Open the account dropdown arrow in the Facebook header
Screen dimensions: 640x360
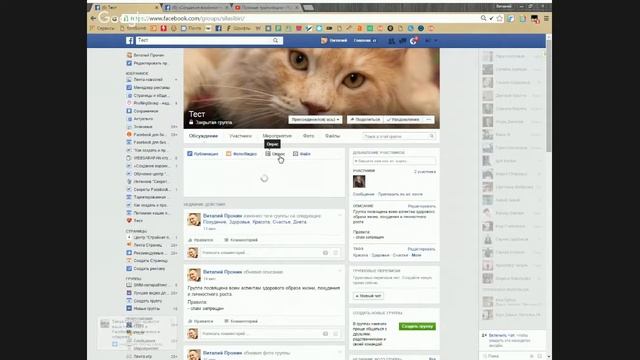point(436,40)
